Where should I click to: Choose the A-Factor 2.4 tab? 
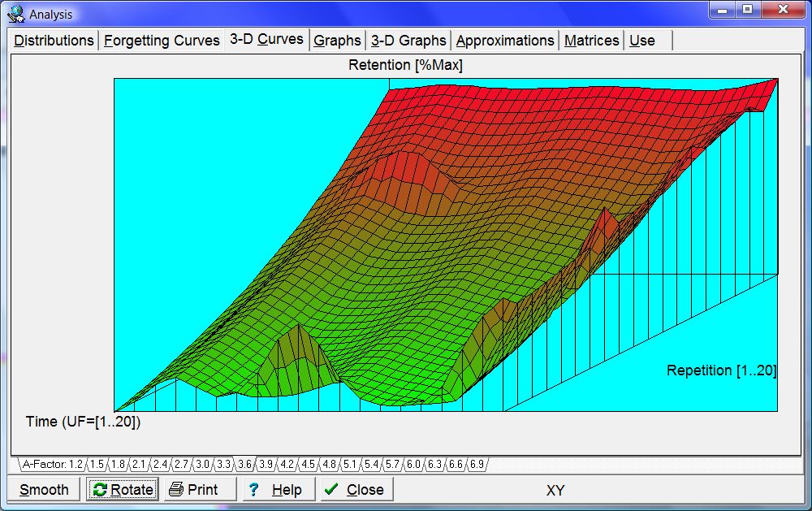pos(160,465)
